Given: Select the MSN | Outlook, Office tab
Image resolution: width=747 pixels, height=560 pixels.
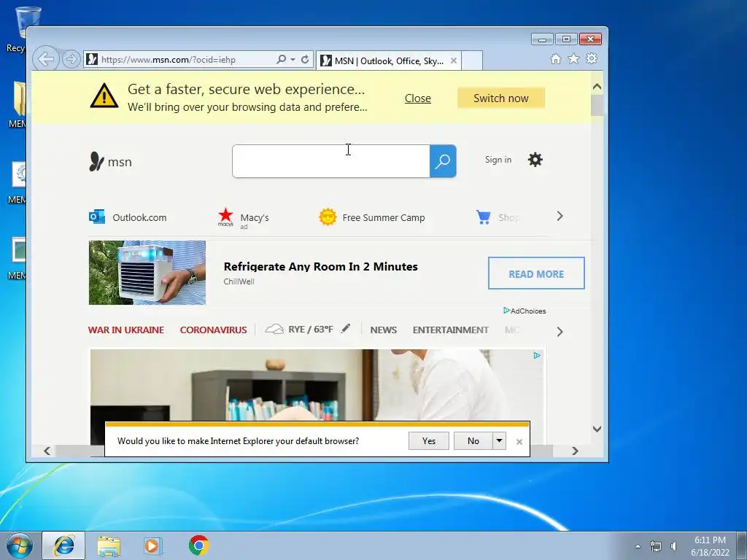Looking at the screenshot, I should pyautogui.click(x=389, y=61).
